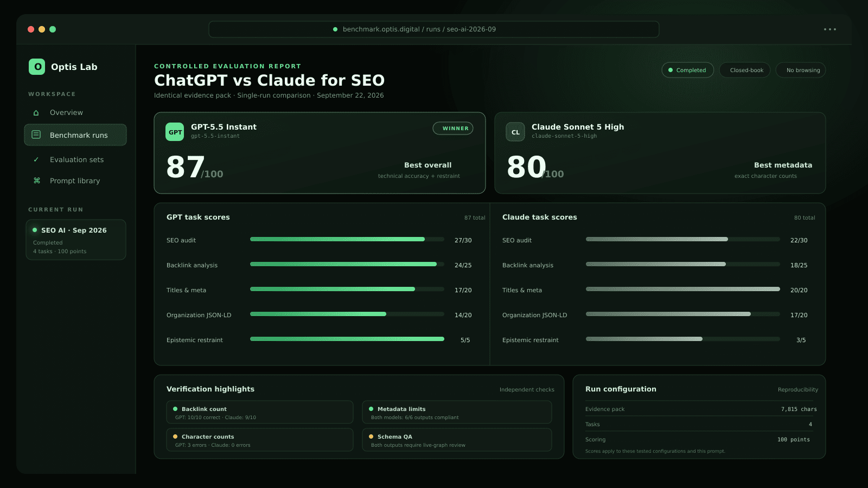Click the Closed-book pill

(745, 70)
